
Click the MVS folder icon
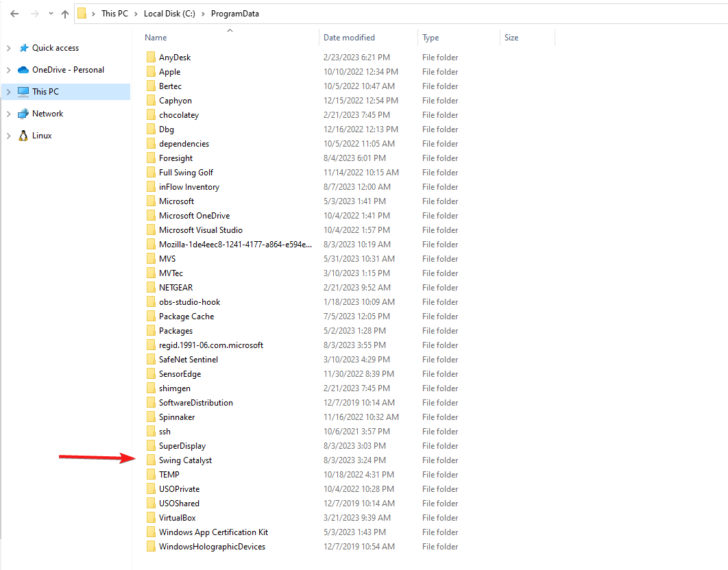coord(151,258)
